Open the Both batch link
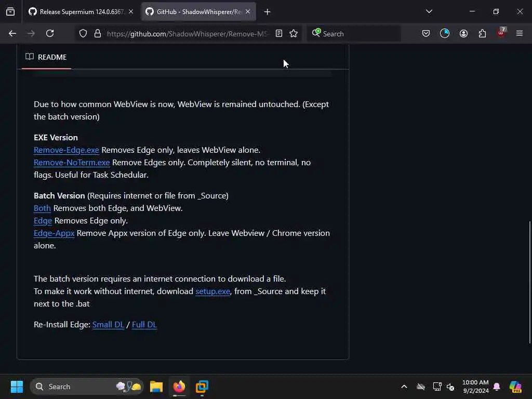 coord(43,208)
